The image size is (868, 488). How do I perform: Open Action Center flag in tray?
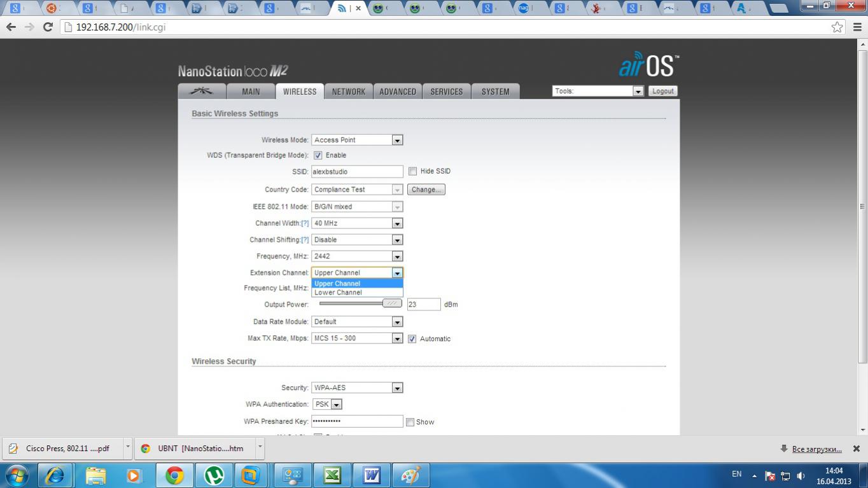pos(770,476)
